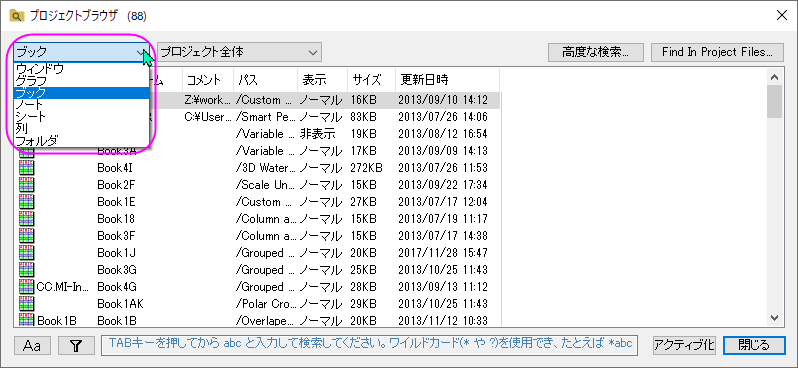Click the workbook icon in the Book4I row
Image resolution: width=798 pixels, height=368 pixels.
26,167
